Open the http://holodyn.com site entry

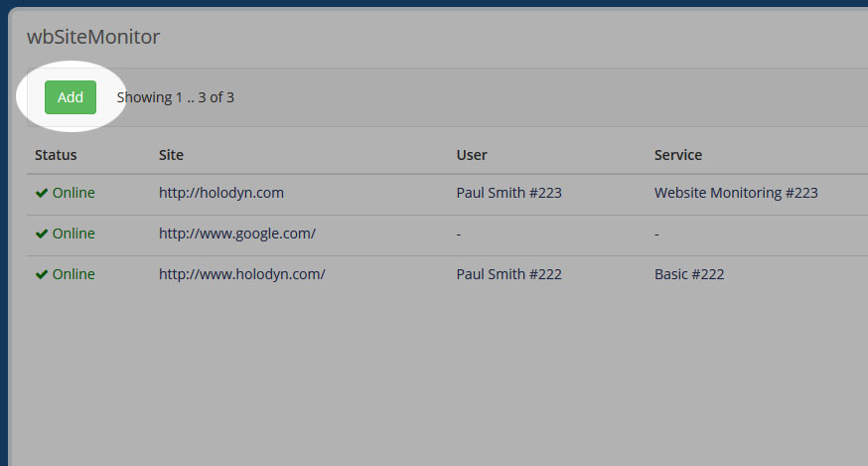tap(221, 193)
